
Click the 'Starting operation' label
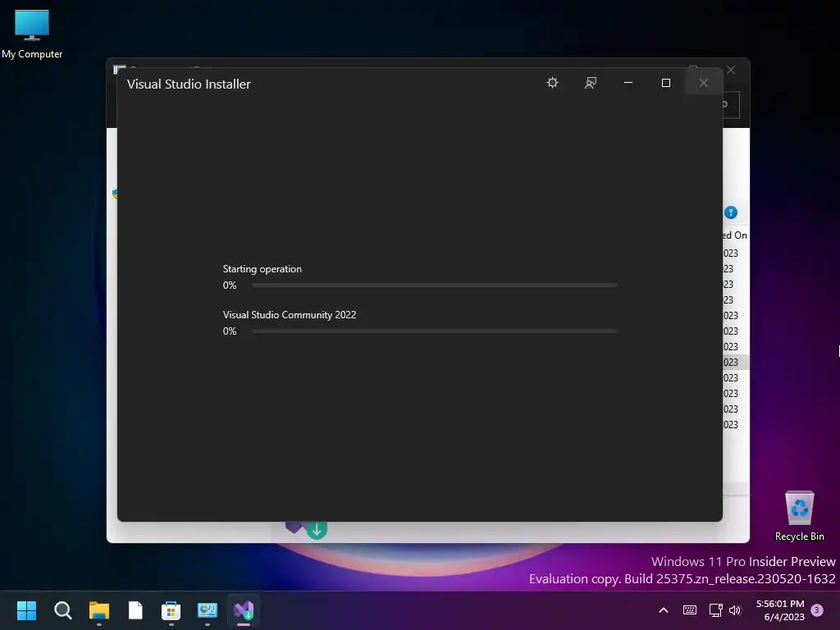pyautogui.click(x=262, y=269)
